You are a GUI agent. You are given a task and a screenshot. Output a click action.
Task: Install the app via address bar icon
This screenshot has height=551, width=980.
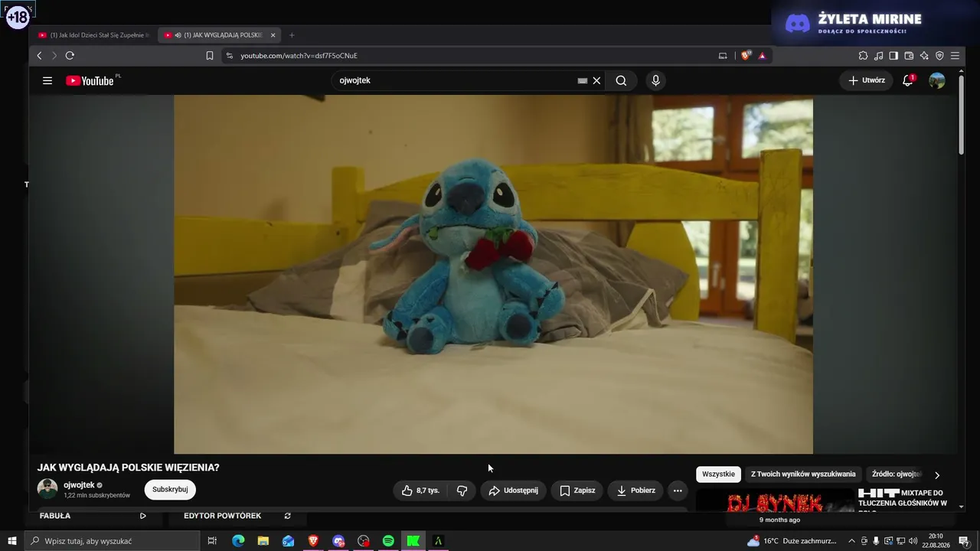click(x=723, y=55)
